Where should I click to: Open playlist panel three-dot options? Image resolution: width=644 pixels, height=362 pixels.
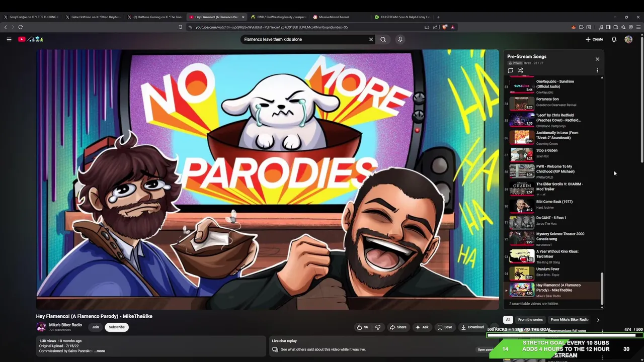[x=597, y=70]
